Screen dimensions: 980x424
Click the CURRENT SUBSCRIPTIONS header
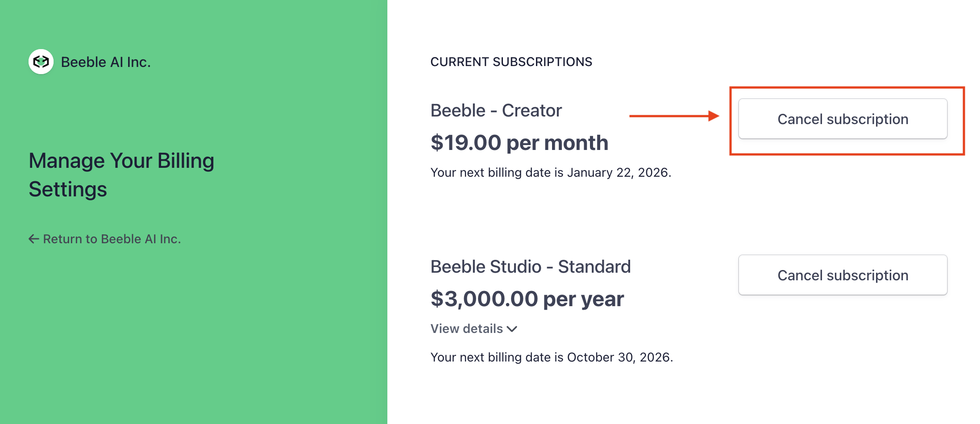(x=511, y=62)
